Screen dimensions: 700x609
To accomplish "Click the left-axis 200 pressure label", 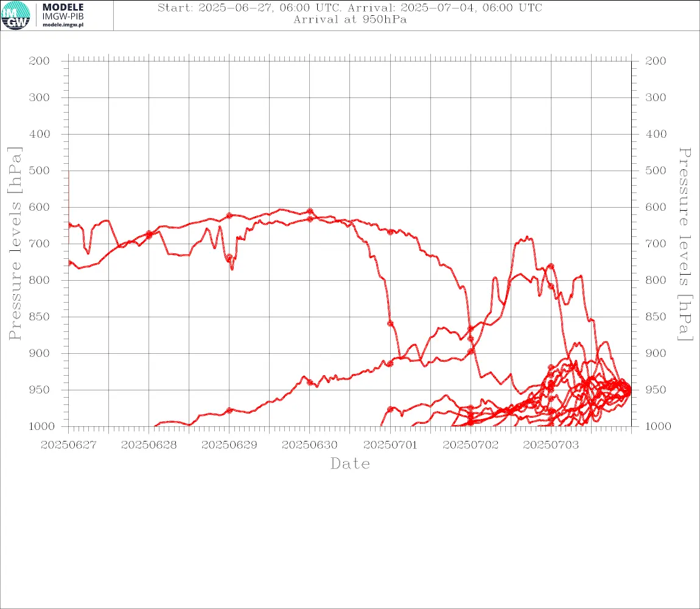I will coord(40,61).
